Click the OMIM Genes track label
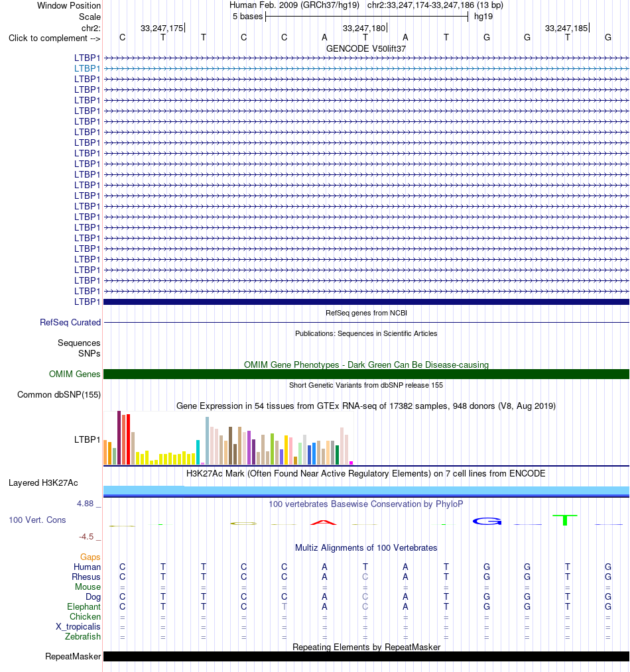This screenshot has width=630, height=672. click(75, 374)
